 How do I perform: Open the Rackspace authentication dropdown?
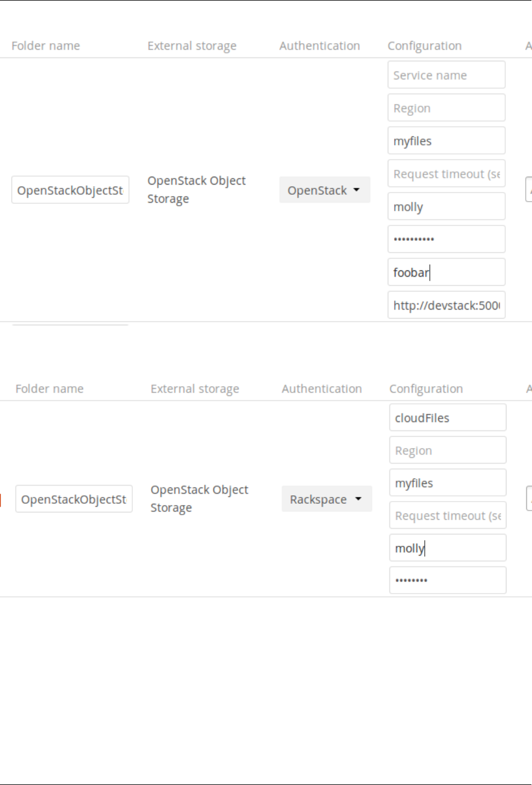pos(326,499)
